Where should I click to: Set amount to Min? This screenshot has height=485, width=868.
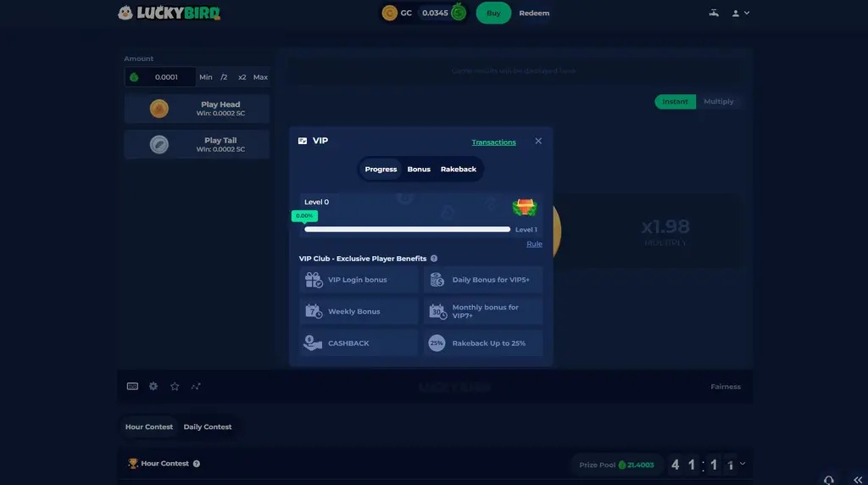[206, 77]
